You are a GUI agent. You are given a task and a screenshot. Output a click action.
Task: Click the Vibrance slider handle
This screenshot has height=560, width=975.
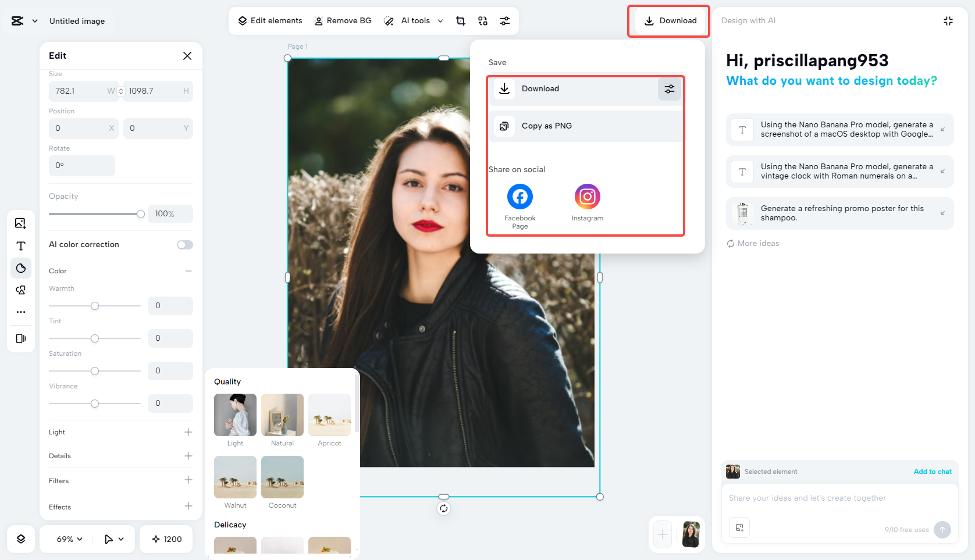coord(95,404)
